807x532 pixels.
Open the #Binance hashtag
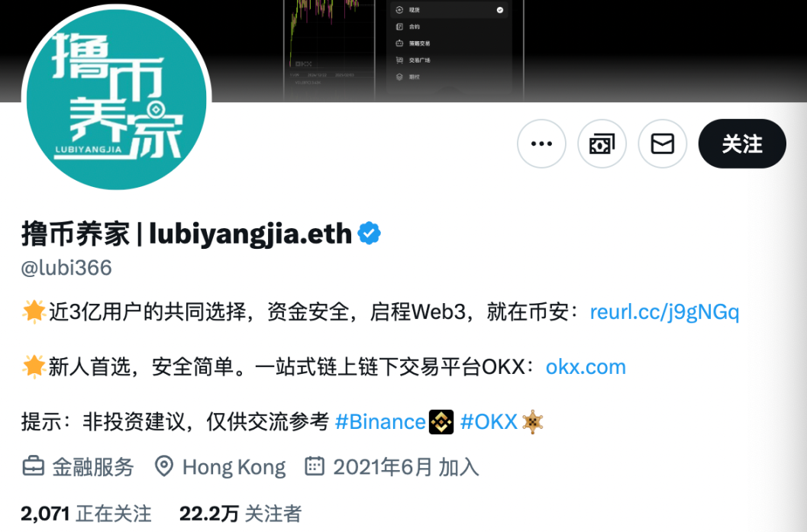[380, 422]
